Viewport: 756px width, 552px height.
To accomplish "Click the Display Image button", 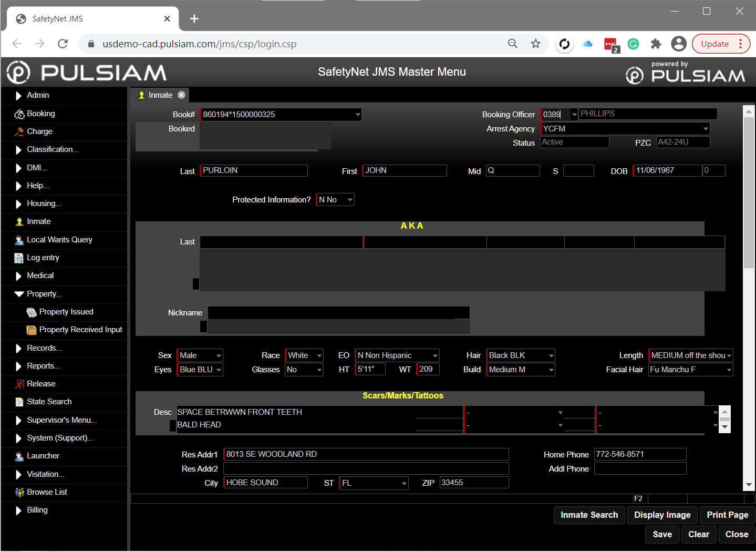I will pos(662,515).
